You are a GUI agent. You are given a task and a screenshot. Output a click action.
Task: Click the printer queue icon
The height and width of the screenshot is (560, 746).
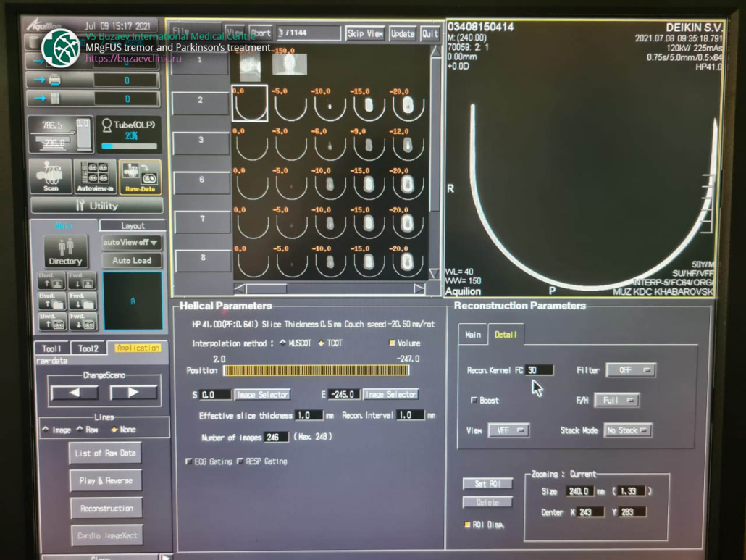54,80
